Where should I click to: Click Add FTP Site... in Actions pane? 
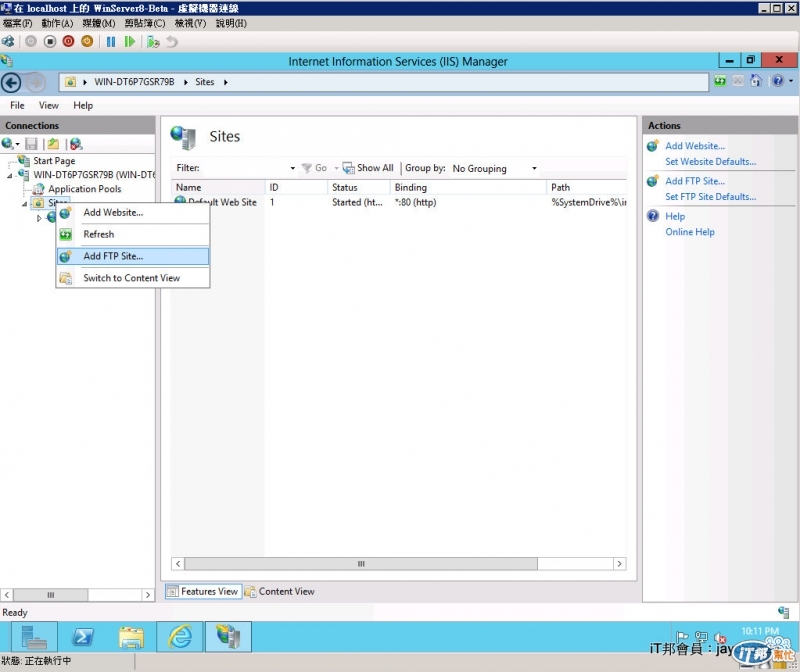click(x=695, y=181)
